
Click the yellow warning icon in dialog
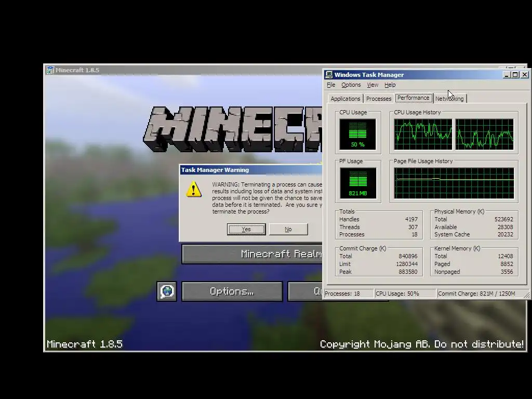pos(193,189)
